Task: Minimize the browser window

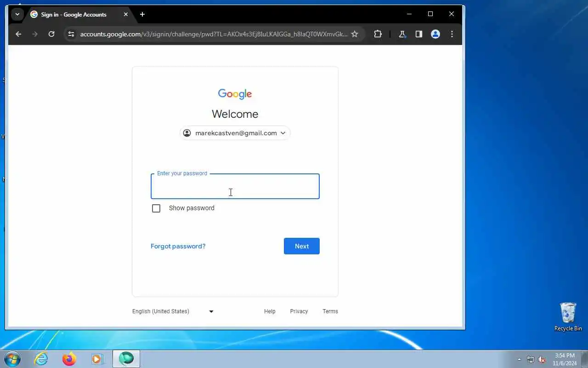Action: [409, 14]
